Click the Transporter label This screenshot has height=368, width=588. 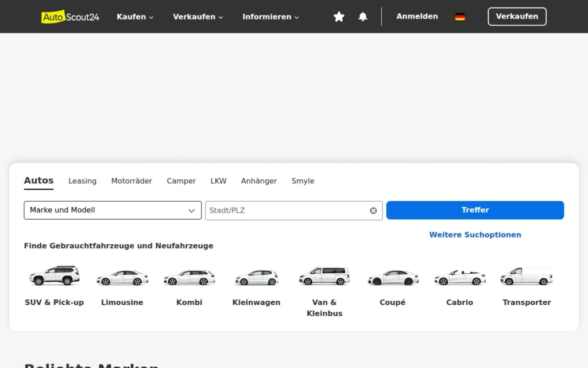pyautogui.click(x=527, y=302)
